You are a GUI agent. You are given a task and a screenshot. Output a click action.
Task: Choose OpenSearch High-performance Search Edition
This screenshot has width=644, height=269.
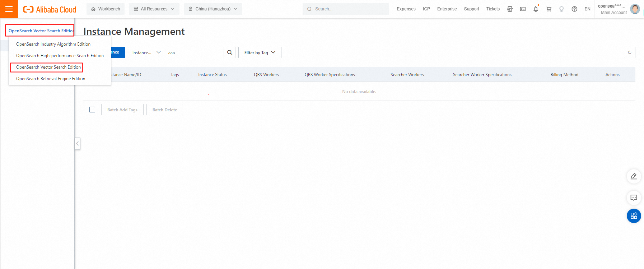pyautogui.click(x=60, y=56)
